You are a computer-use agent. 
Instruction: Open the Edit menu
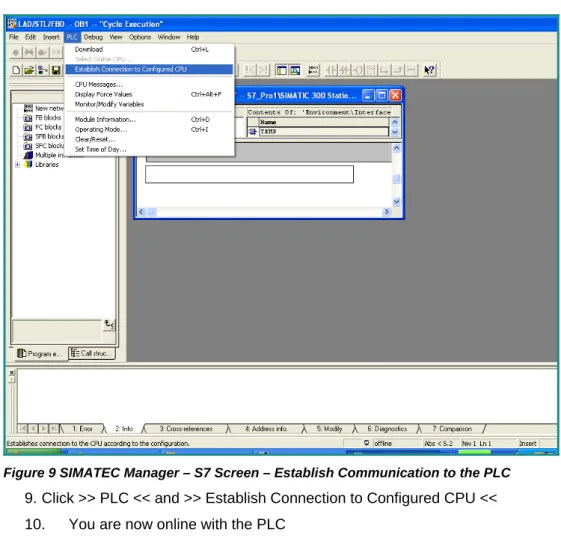pyautogui.click(x=30, y=37)
